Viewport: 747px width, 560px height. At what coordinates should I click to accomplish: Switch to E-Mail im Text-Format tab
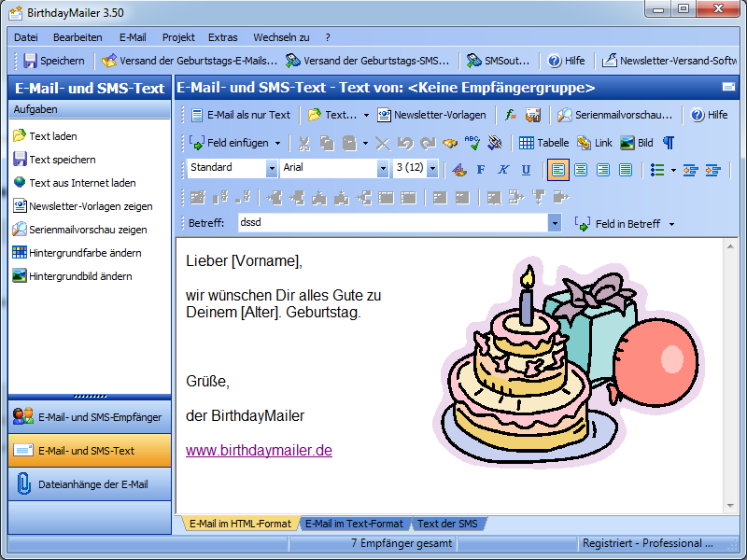click(x=354, y=524)
